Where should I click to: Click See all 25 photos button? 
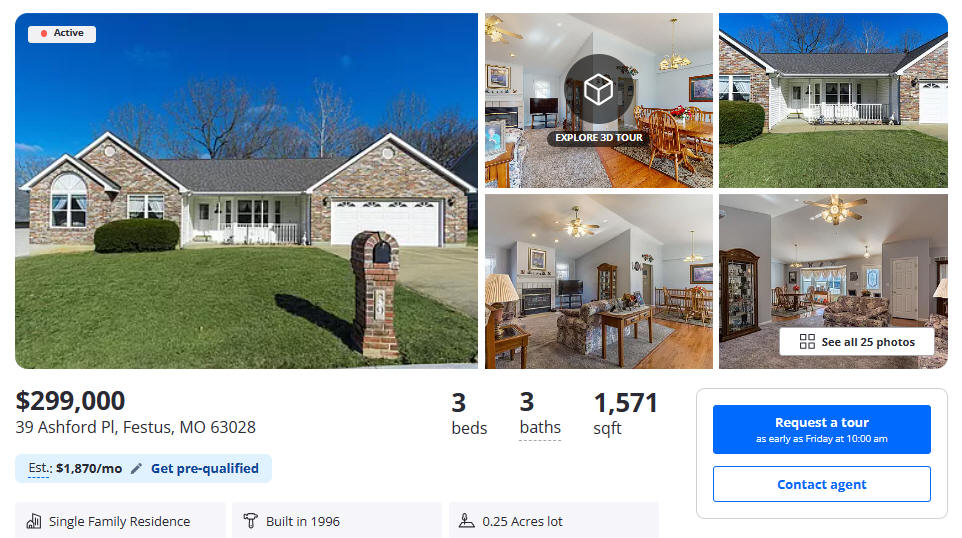(x=856, y=342)
